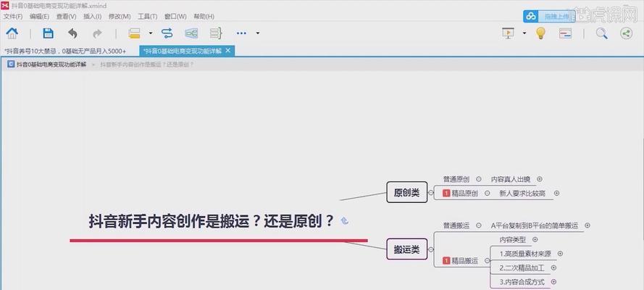Screen dimensions: 644x290
Task: Start presentation mode
Action: [x=508, y=33]
